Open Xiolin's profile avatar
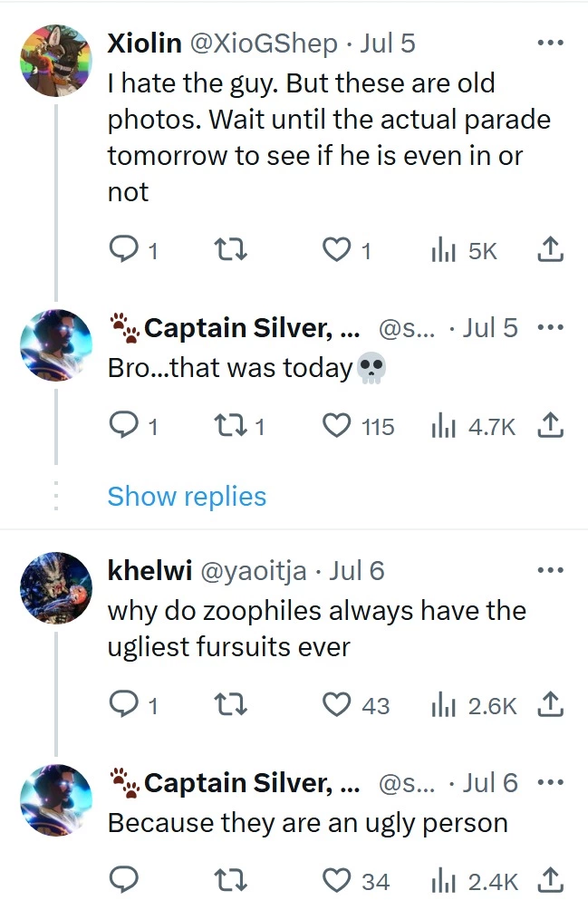 tap(55, 60)
